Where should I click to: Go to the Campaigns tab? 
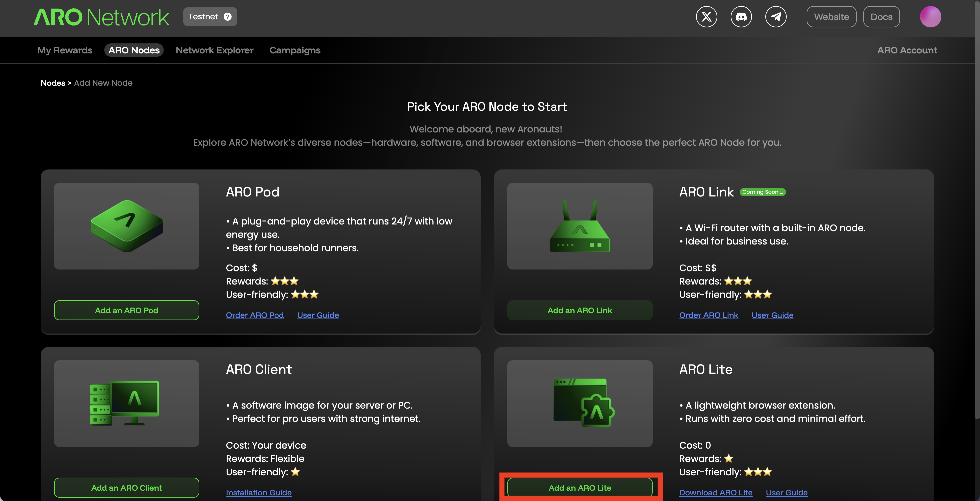tap(295, 50)
